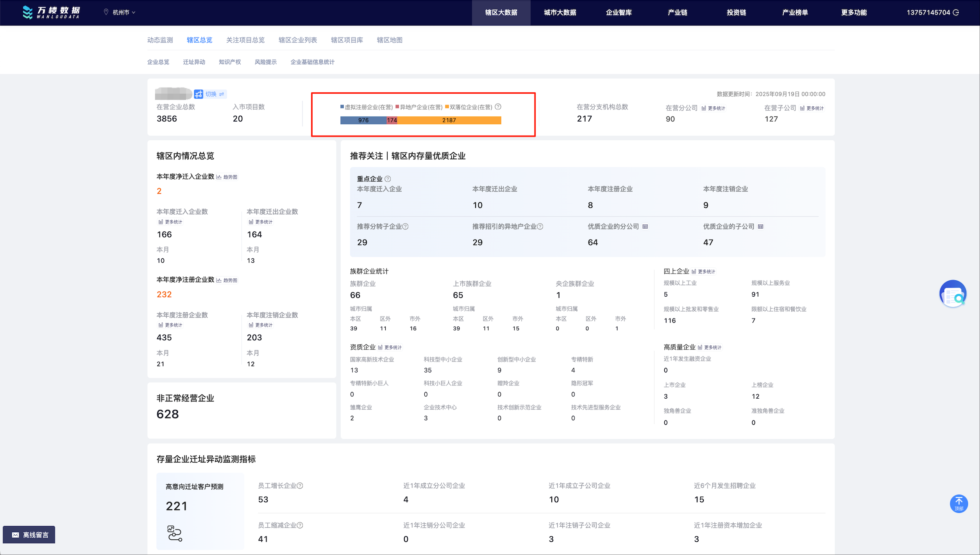The height and width of the screenshot is (555, 980).
Task: Open the 离线留言 offline message box
Action: [x=29, y=535]
